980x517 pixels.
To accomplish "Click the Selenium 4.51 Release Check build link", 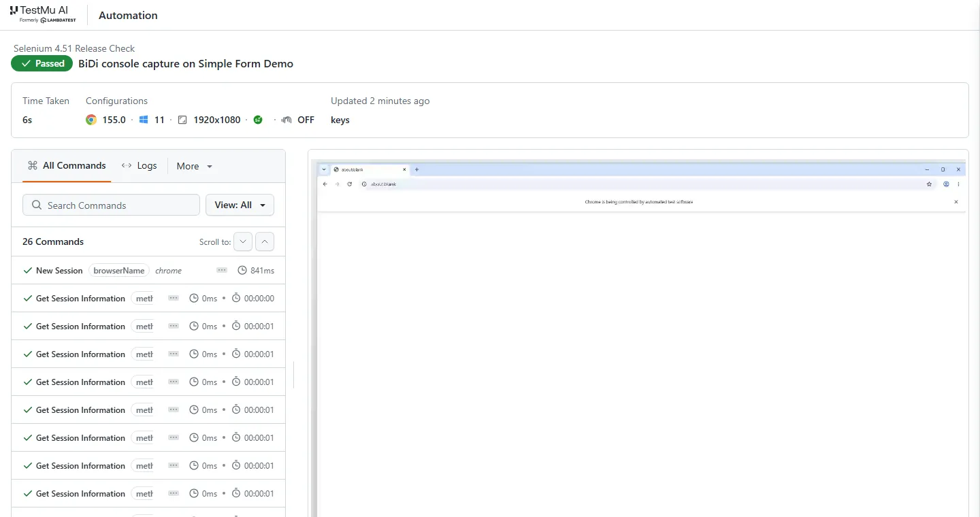I will point(74,48).
